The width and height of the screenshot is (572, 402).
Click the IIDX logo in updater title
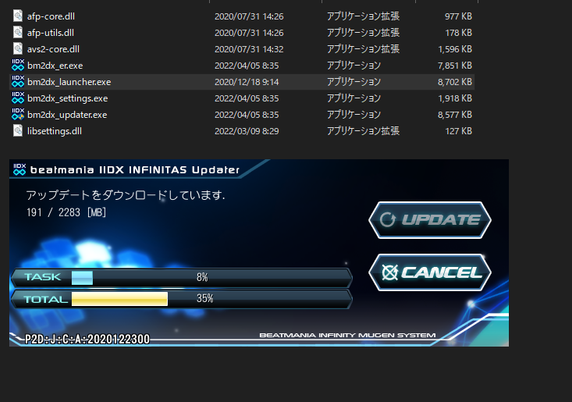pyautogui.click(x=19, y=169)
